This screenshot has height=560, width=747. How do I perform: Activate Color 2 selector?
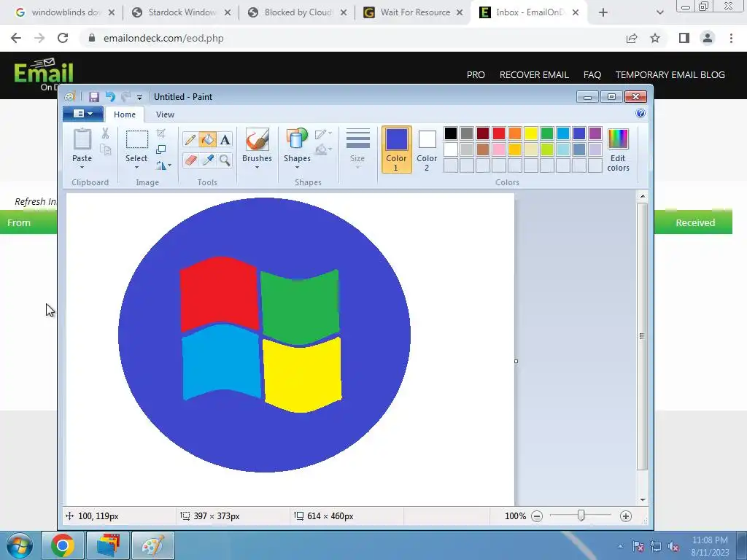coord(427,149)
